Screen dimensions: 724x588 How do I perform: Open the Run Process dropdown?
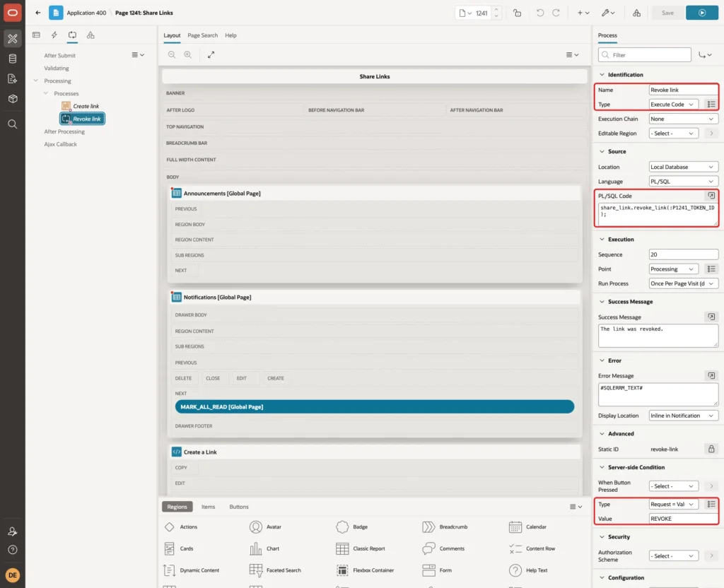pyautogui.click(x=684, y=283)
